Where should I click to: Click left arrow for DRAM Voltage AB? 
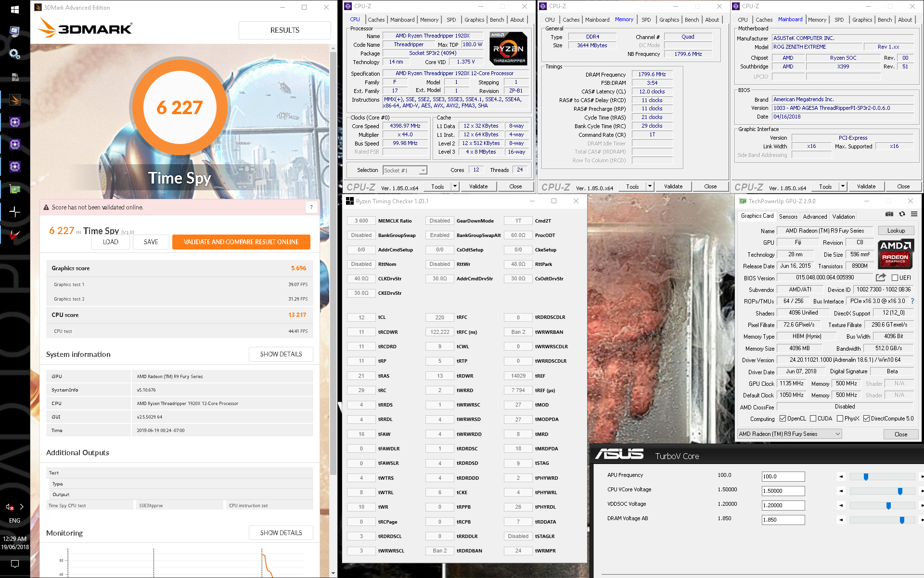(841, 520)
